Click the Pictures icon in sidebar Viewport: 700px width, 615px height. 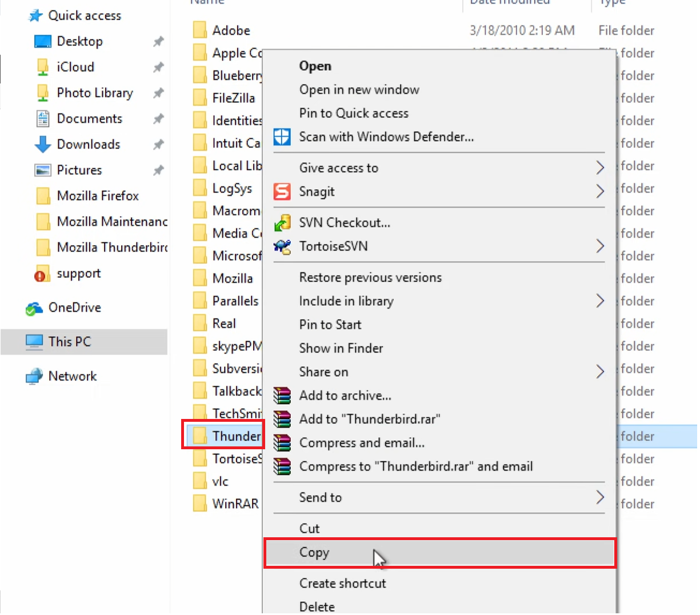(x=43, y=170)
